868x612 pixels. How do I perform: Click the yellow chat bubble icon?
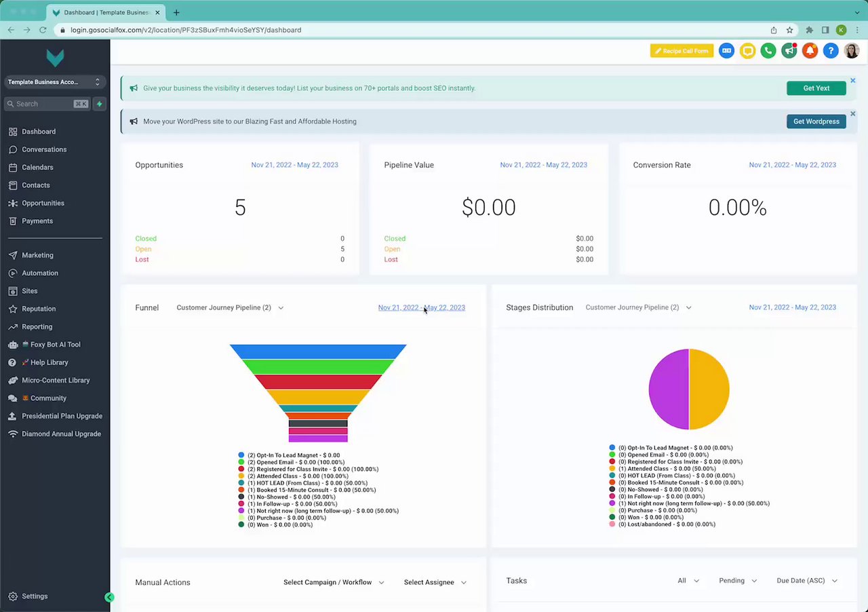pos(747,51)
